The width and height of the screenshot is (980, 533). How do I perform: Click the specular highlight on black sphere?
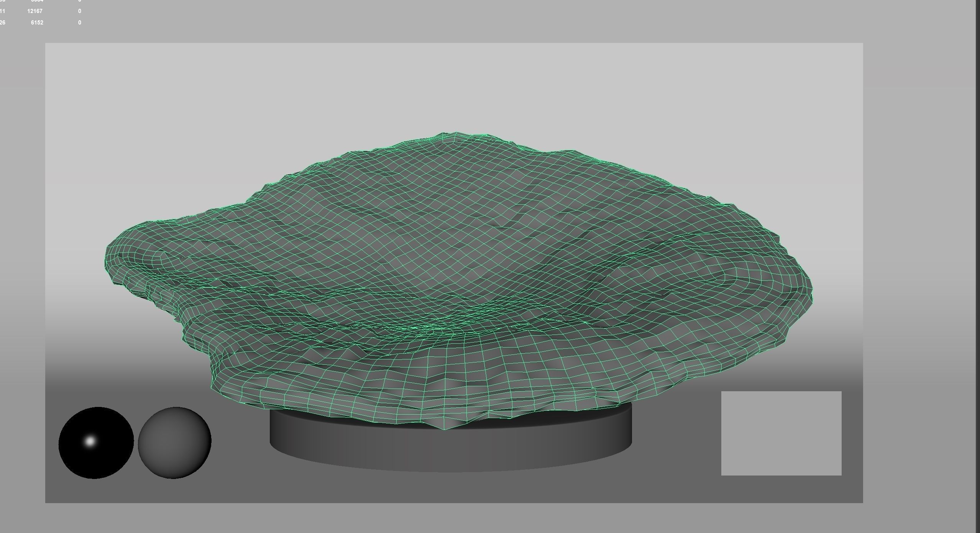pos(90,441)
